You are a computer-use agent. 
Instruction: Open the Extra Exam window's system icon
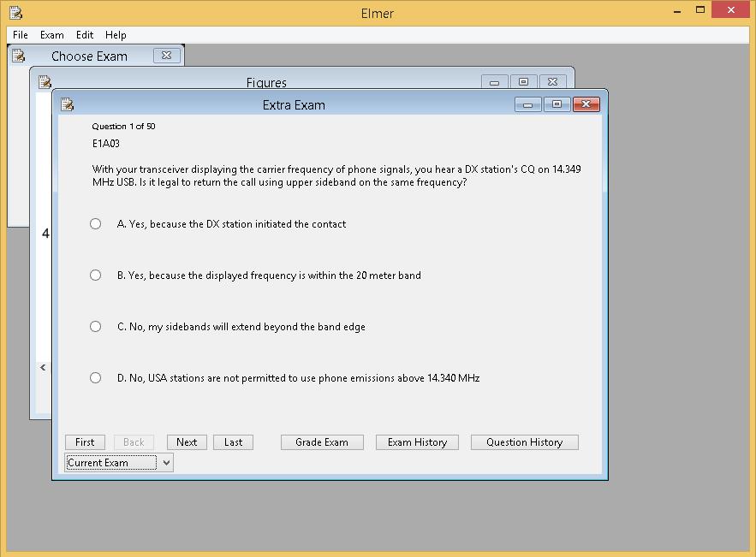(x=67, y=104)
